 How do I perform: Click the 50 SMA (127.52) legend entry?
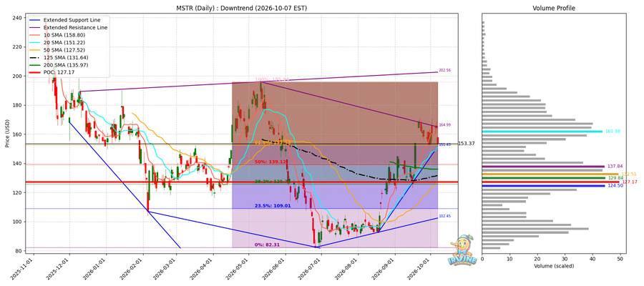pyautogui.click(x=64, y=50)
